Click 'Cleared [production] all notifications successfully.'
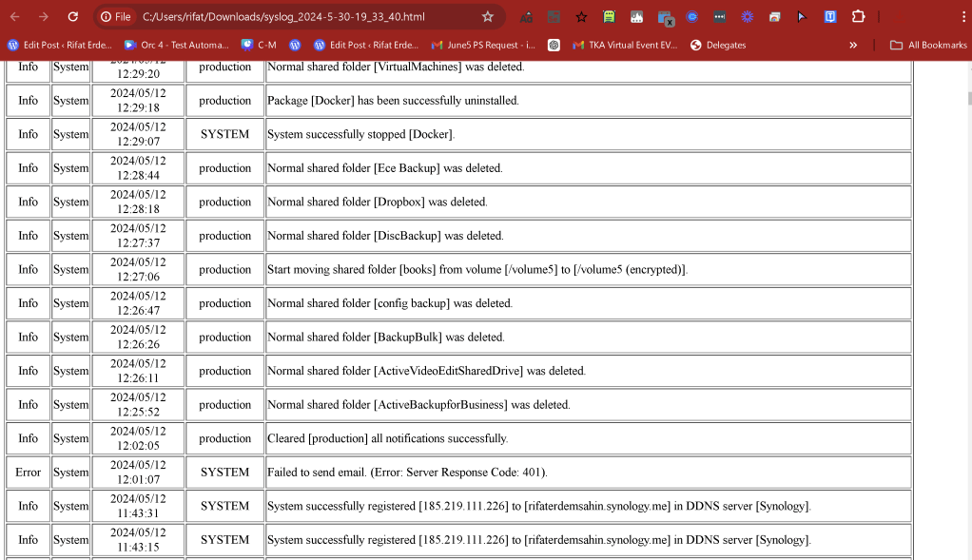Screen dimensions: 972x560 click(387, 438)
